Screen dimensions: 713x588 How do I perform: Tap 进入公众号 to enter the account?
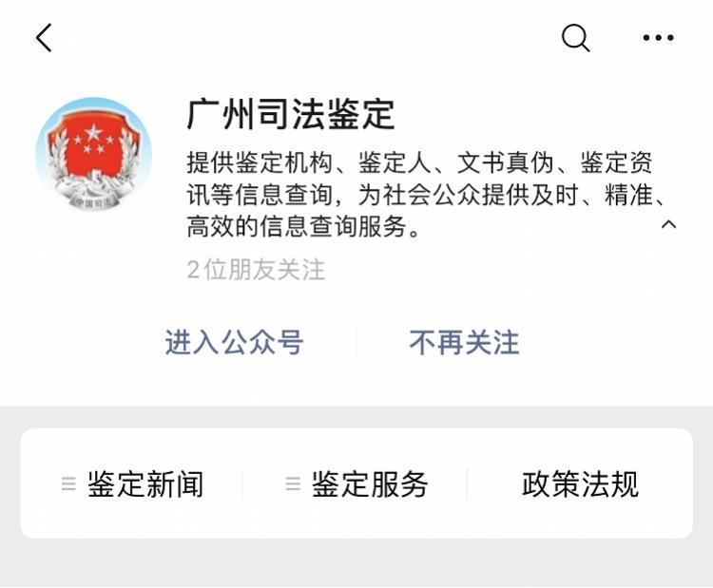234,342
